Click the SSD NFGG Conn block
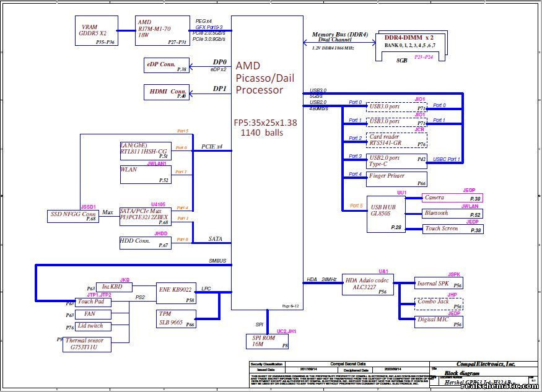 click(x=74, y=215)
